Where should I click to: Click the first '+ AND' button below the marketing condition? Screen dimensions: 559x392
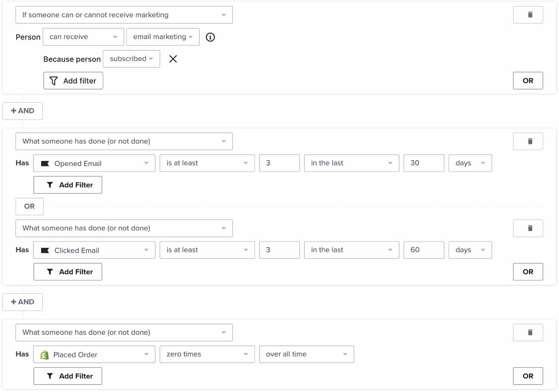[x=22, y=111]
